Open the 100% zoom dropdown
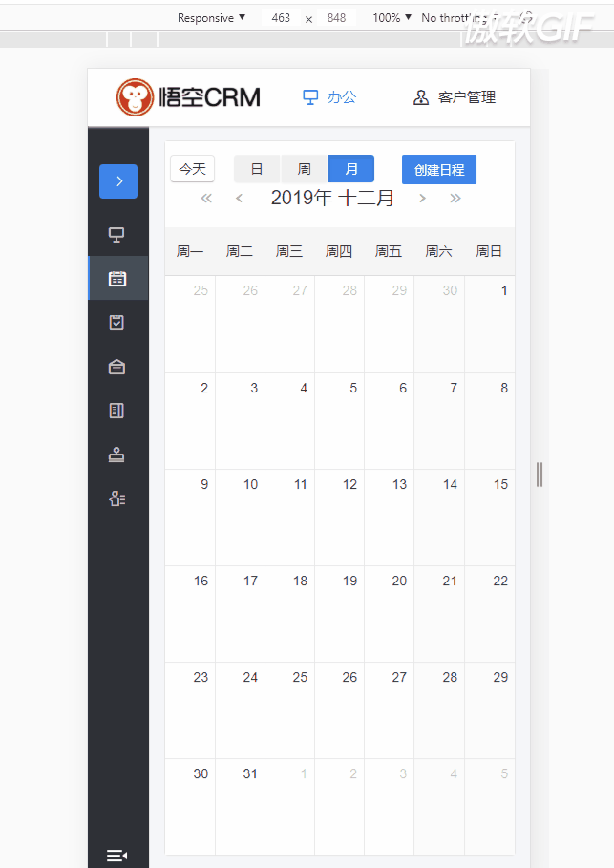The width and height of the screenshot is (614, 868). tap(392, 18)
